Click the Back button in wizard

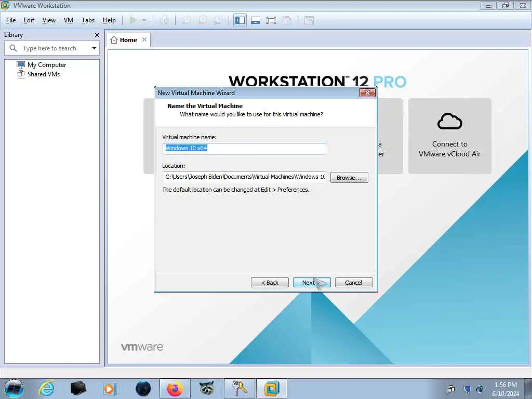point(270,282)
